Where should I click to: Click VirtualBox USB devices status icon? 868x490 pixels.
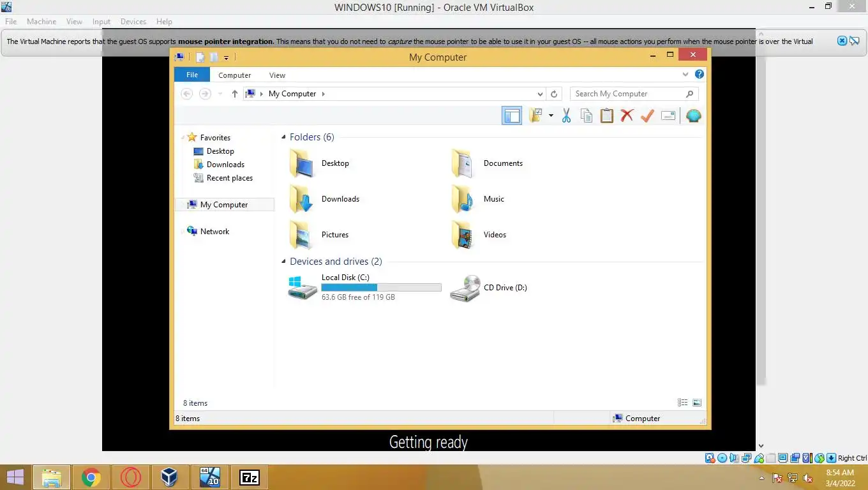click(758, 458)
